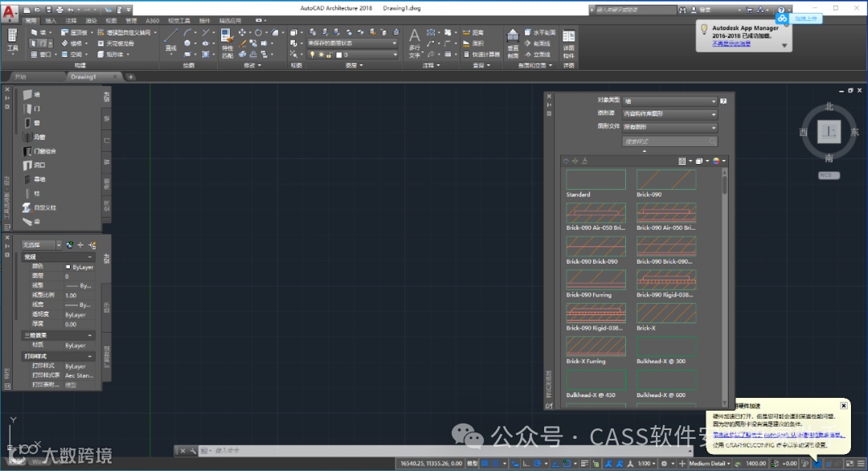
Task: Open the 无选择 selection dropdown in properties palette
Action: click(x=42, y=244)
